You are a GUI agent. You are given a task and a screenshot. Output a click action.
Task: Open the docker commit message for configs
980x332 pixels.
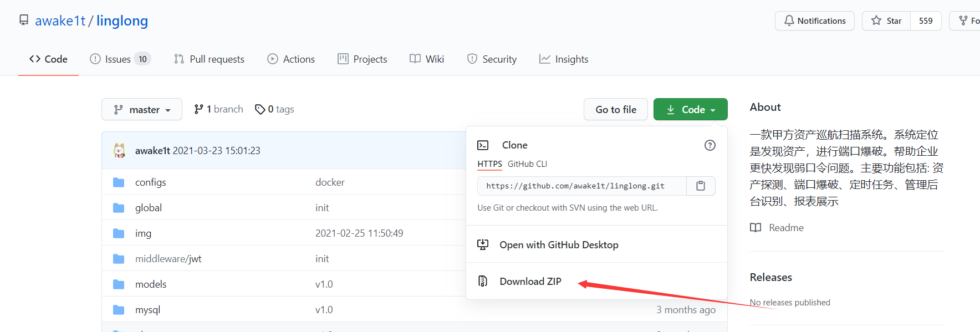coord(330,182)
